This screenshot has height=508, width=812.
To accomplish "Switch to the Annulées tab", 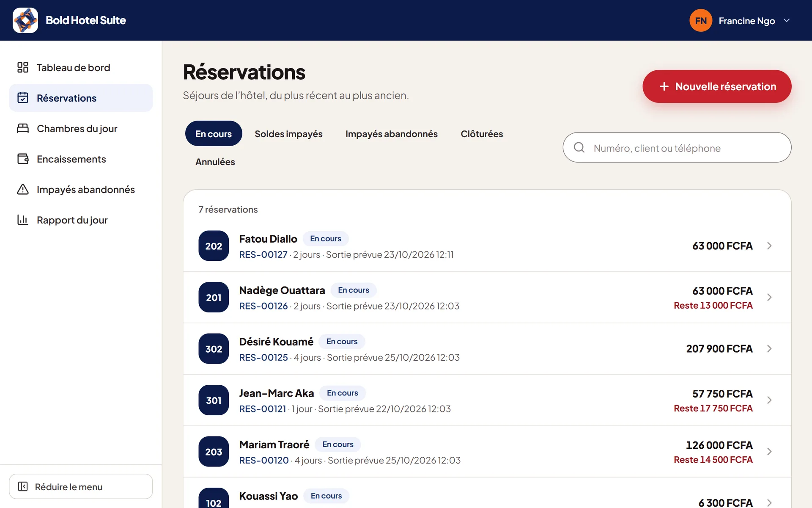I will point(215,162).
